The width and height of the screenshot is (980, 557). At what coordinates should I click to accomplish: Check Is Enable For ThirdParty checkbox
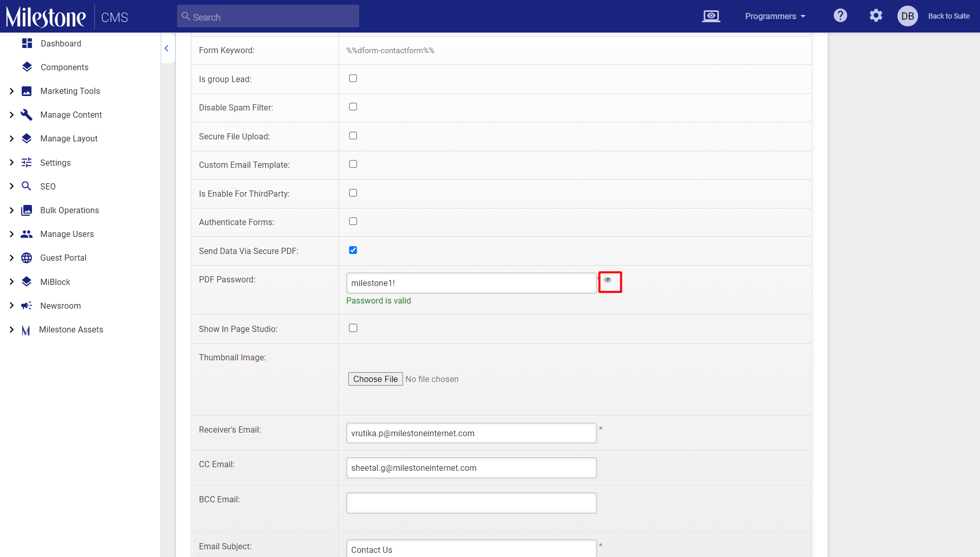[x=353, y=193]
